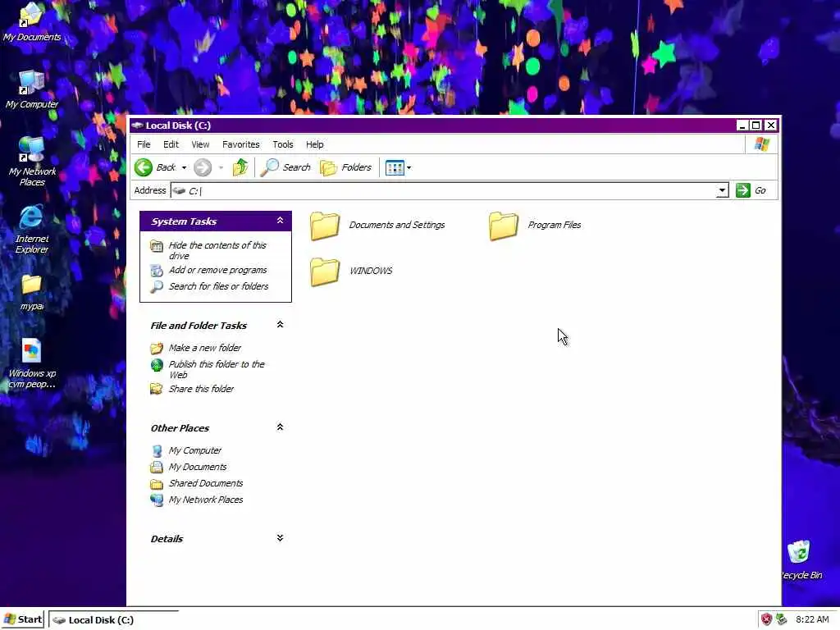Expand the Address bar dropdown list

pyautogui.click(x=722, y=190)
